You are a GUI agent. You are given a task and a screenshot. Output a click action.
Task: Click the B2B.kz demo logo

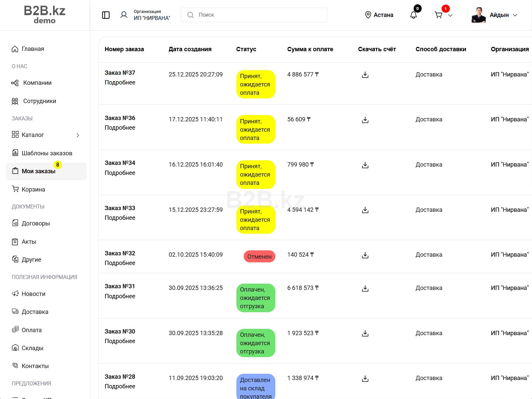click(45, 15)
